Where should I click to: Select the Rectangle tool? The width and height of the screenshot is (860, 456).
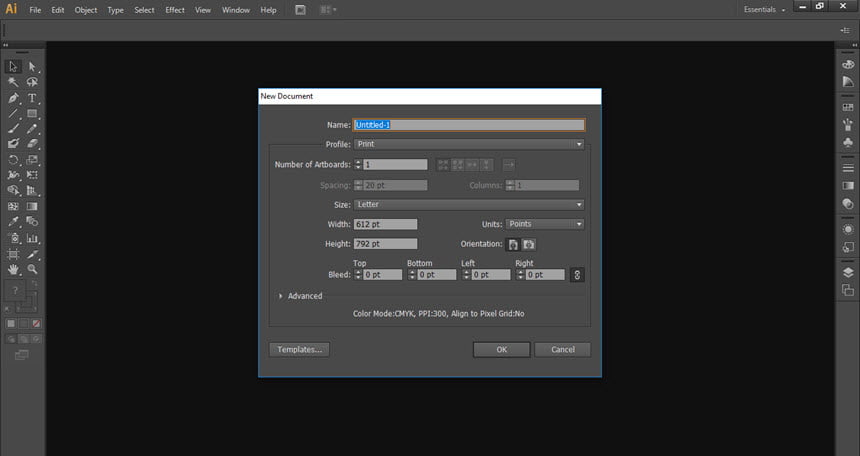click(32, 114)
